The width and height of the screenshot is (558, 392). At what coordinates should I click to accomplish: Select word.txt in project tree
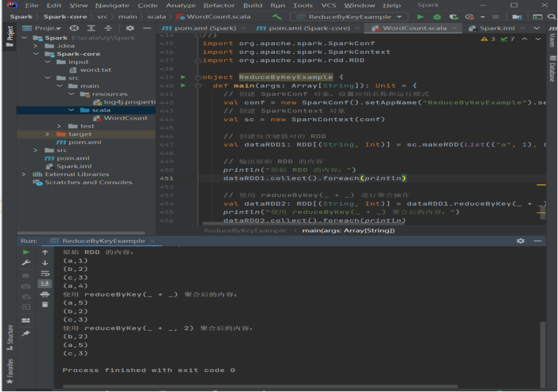(95, 70)
